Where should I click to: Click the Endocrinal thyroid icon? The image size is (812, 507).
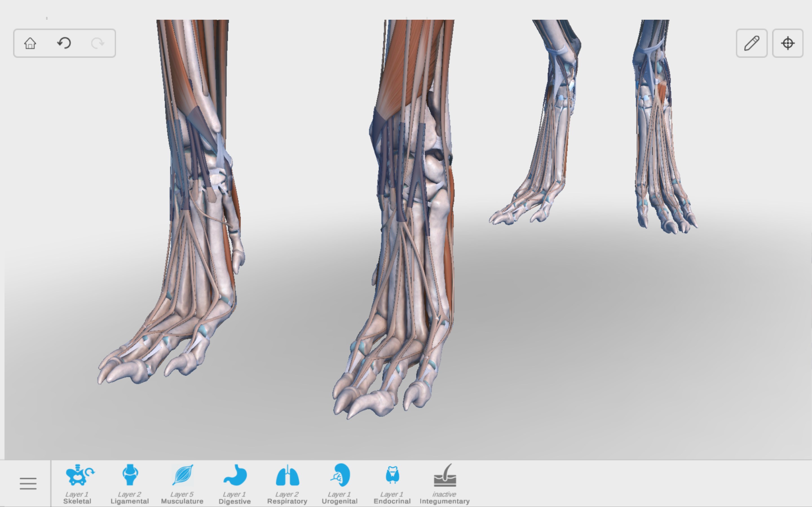click(x=392, y=475)
